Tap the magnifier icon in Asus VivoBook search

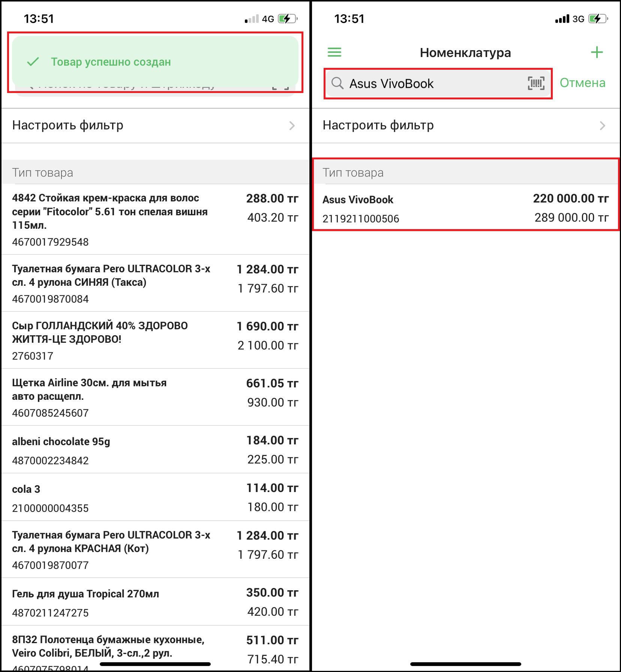[337, 83]
